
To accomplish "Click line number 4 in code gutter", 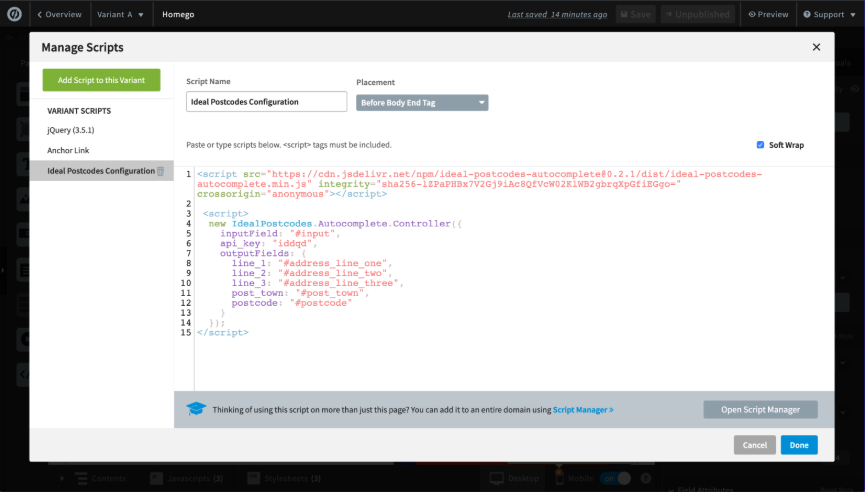I will (x=188, y=223).
